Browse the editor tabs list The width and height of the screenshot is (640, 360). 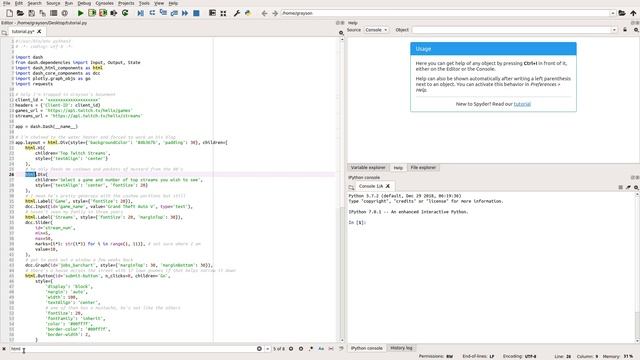point(4,32)
